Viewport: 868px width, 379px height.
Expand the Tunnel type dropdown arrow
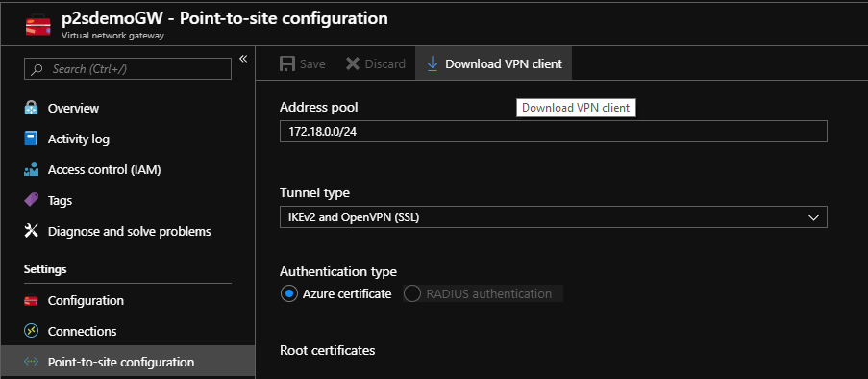(813, 217)
